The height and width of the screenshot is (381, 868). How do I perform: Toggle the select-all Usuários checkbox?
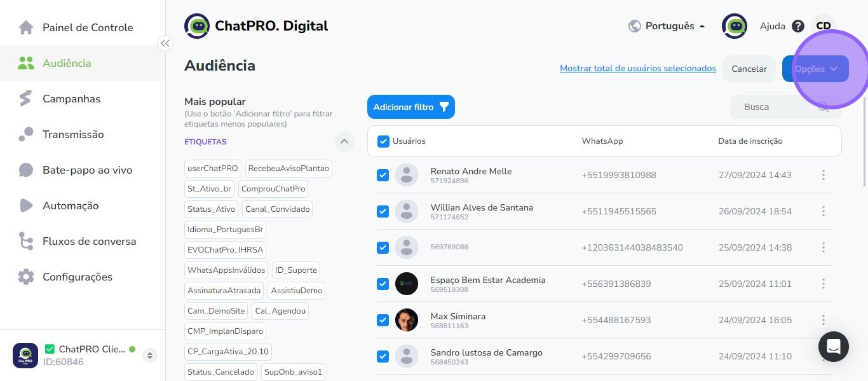coord(383,141)
